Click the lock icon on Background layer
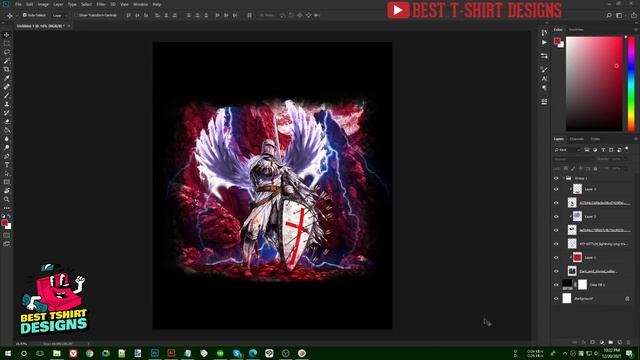The image size is (640, 360). (x=627, y=298)
